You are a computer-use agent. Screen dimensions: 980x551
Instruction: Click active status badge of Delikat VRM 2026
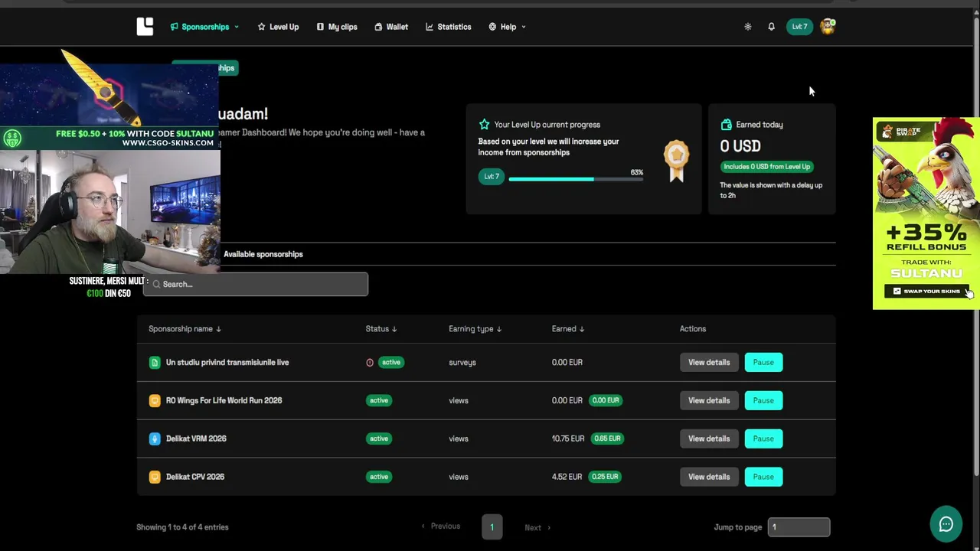379,439
